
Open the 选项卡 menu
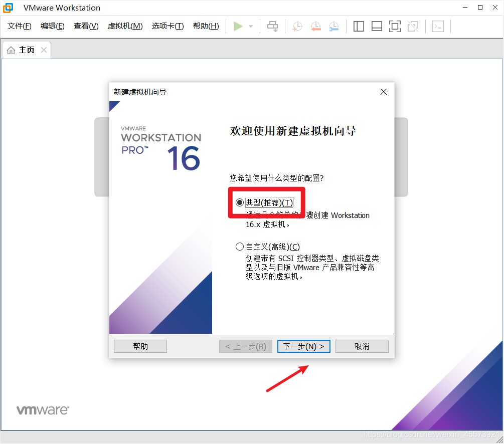pyautogui.click(x=167, y=26)
